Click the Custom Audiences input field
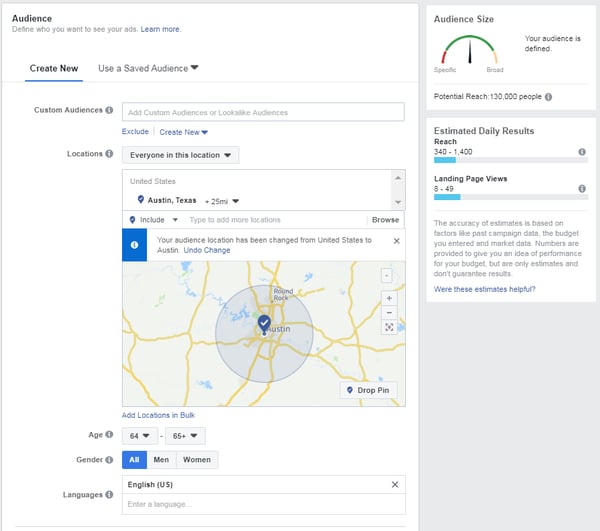 coord(263,112)
